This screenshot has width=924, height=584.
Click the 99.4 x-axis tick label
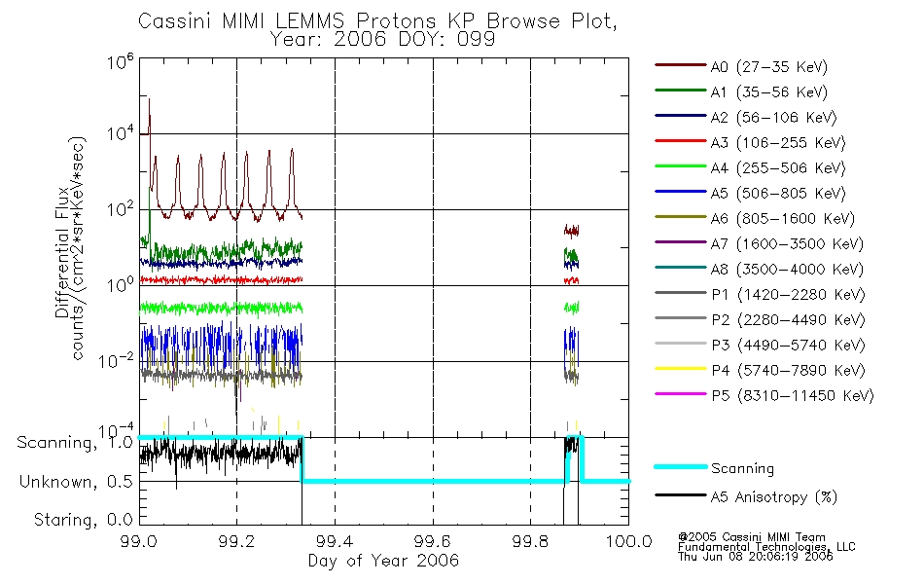pos(336,541)
